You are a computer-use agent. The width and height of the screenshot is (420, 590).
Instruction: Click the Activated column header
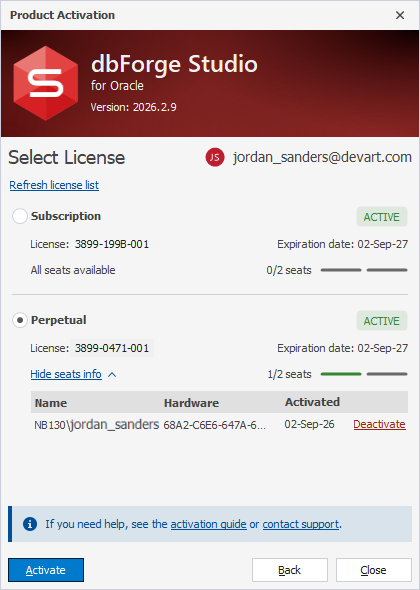[x=312, y=402]
